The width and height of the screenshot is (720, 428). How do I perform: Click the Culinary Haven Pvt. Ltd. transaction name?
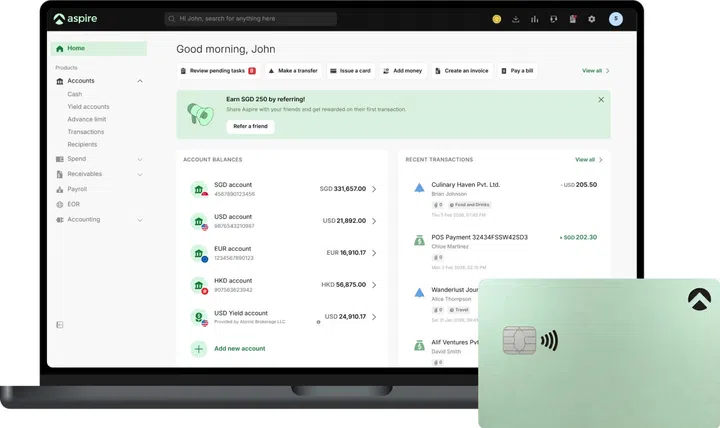tap(466, 185)
